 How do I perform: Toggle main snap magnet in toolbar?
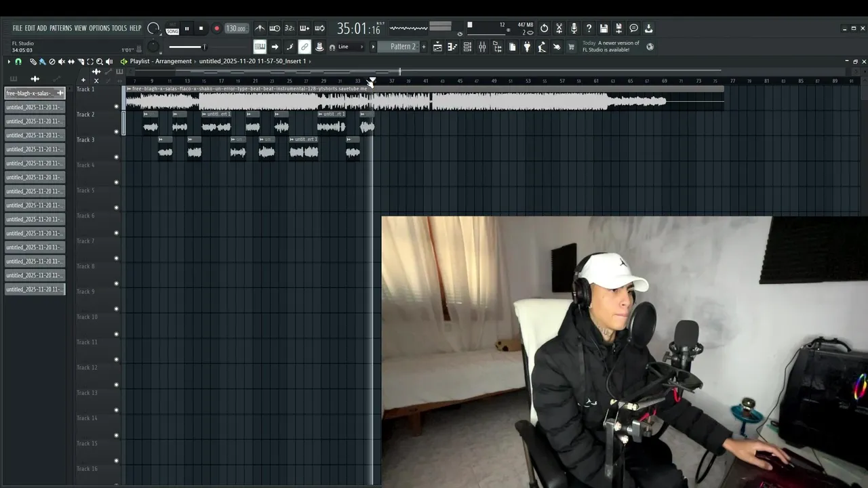(x=332, y=47)
